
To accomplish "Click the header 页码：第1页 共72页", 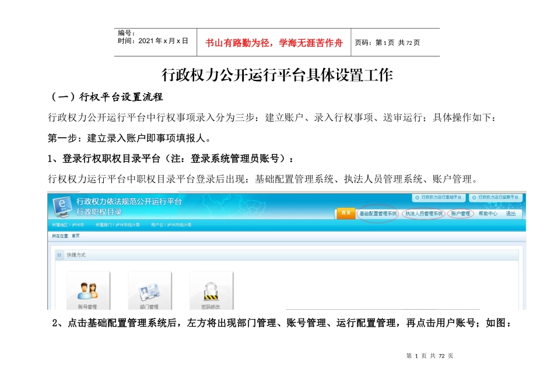I will click(387, 43).
